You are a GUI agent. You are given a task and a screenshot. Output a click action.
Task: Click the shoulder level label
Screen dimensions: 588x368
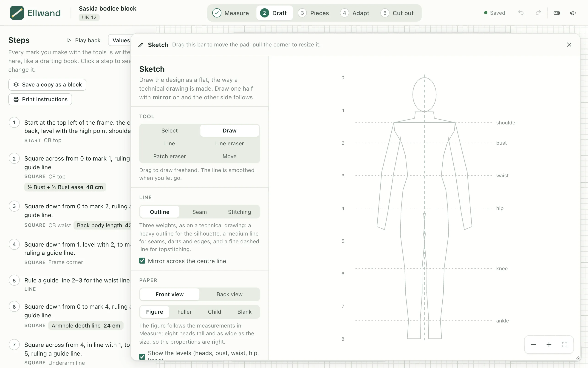507,123
